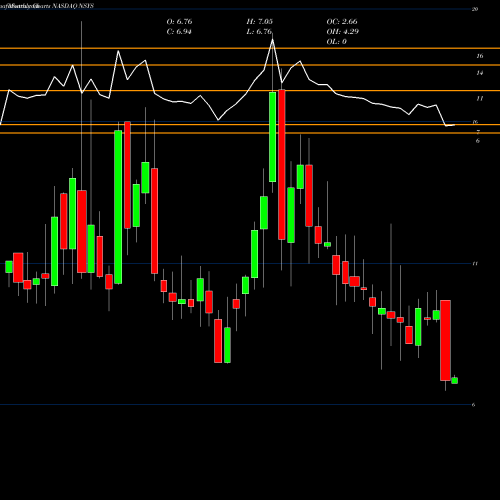
Task: Click the high value "H: 7.05"
Action: [259, 22]
